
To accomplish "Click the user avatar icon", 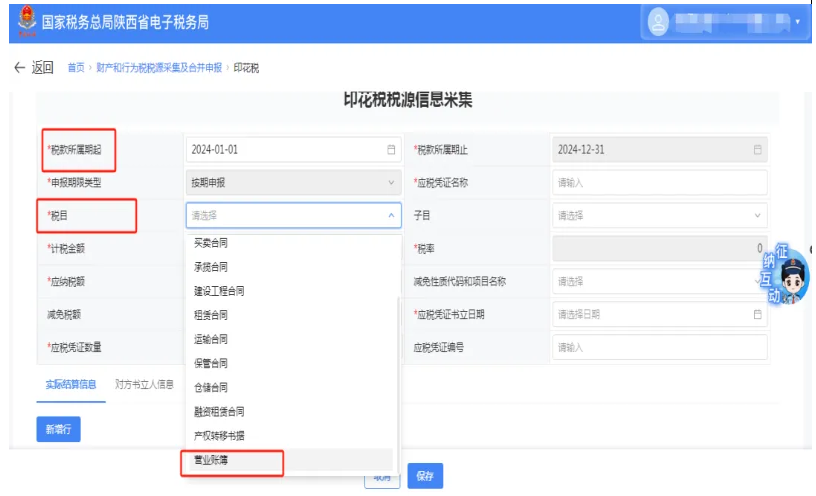I will click(x=657, y=21).
